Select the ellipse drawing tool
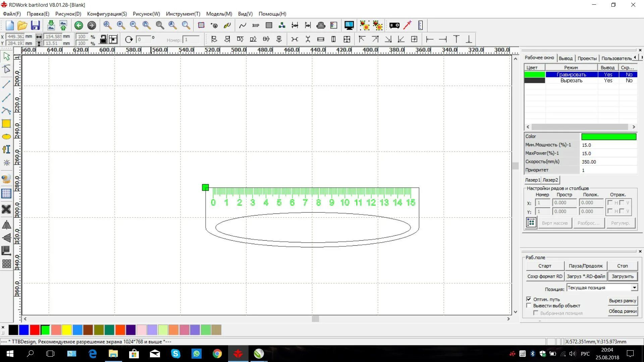The height and width of the screenshot is (362, 644). tap(6, 137)
